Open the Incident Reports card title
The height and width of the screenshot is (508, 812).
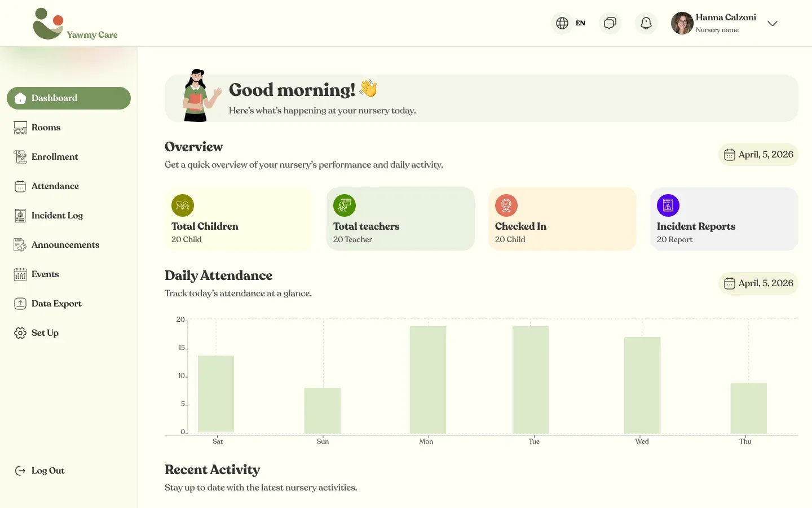point(696,226)
